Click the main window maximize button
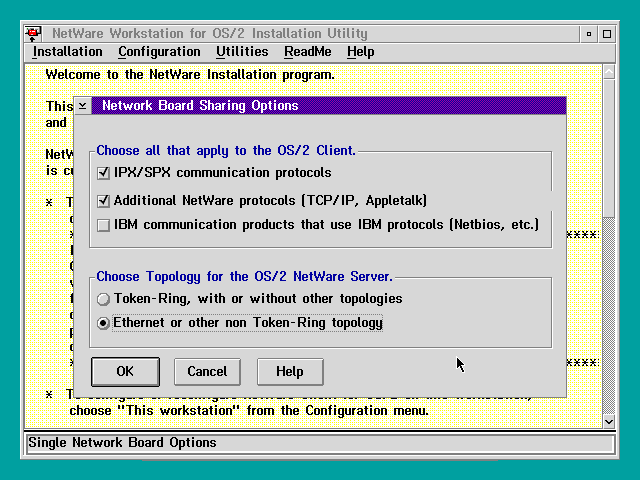The height and width of the screenshot is (480, 640). click(607, 34)
